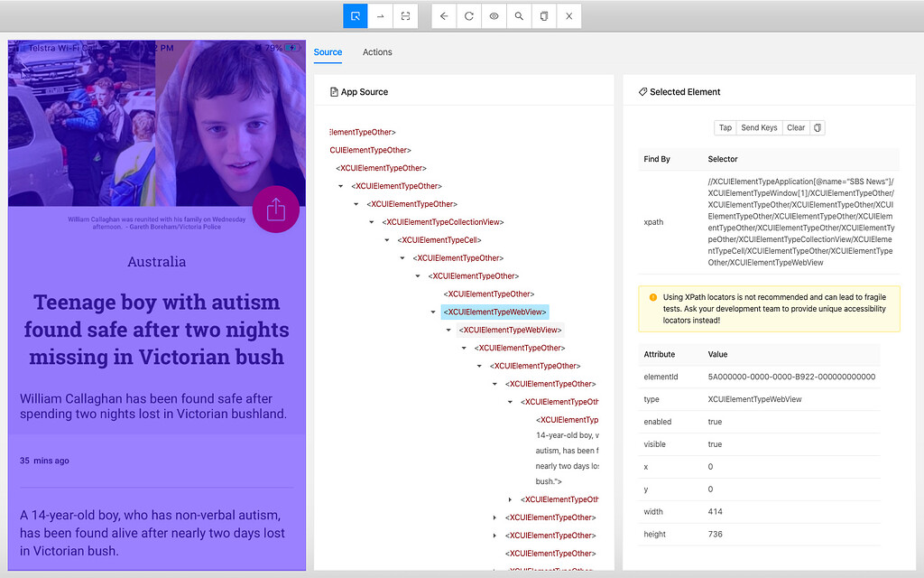Refresh the source and screenshot

(x=468, y=15)
